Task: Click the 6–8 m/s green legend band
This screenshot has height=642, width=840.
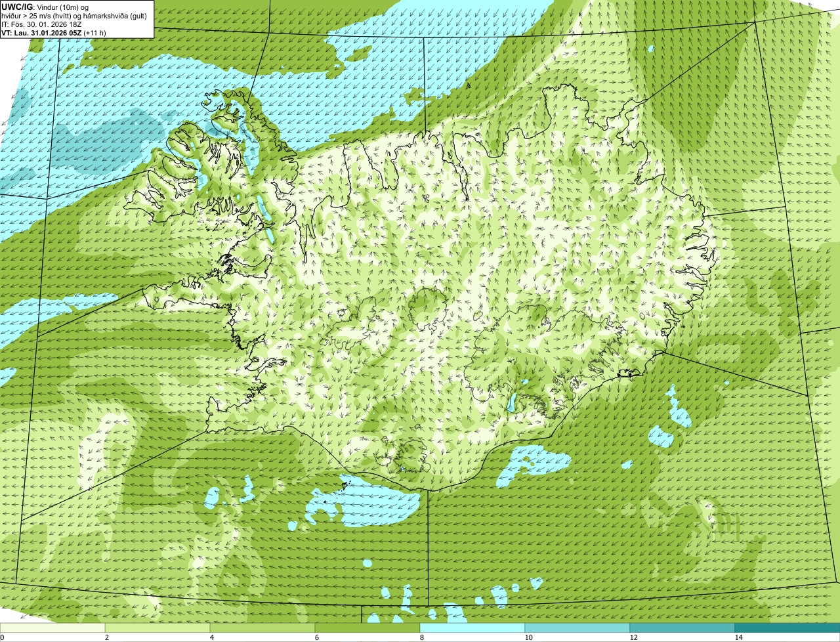Action: coord(367,628)
